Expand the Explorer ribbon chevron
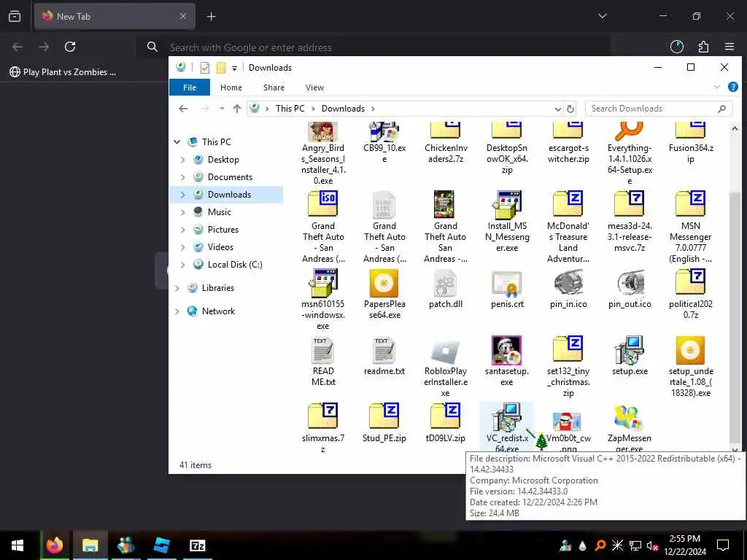Viewport: 747px width, 560px height. point(717,87)
